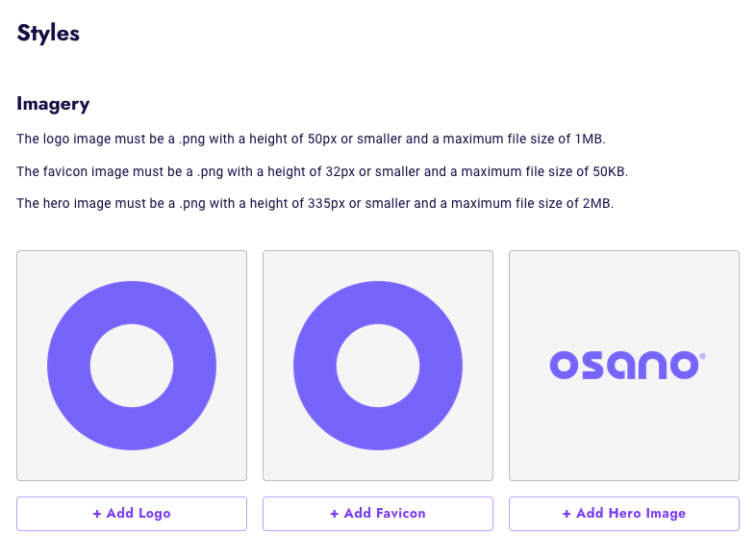Click the plus icon beside Add Logo
The width and height of the screenshot is (756, 560).
97,514
